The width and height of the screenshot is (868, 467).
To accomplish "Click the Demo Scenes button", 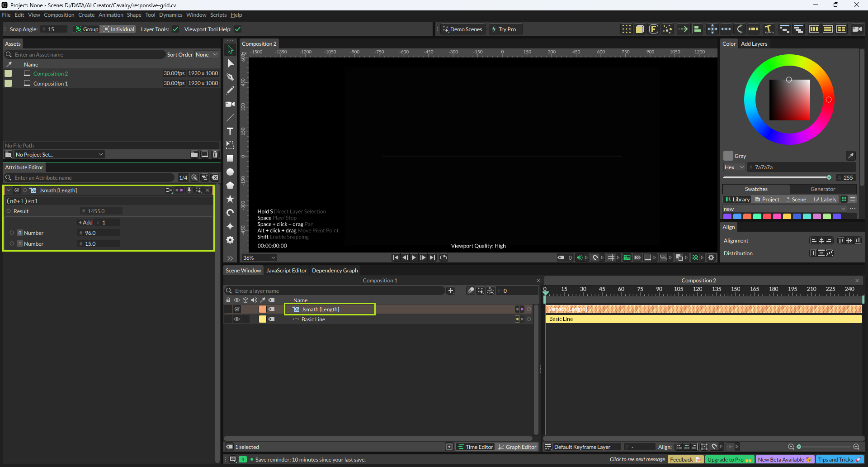I will [462, 29].
